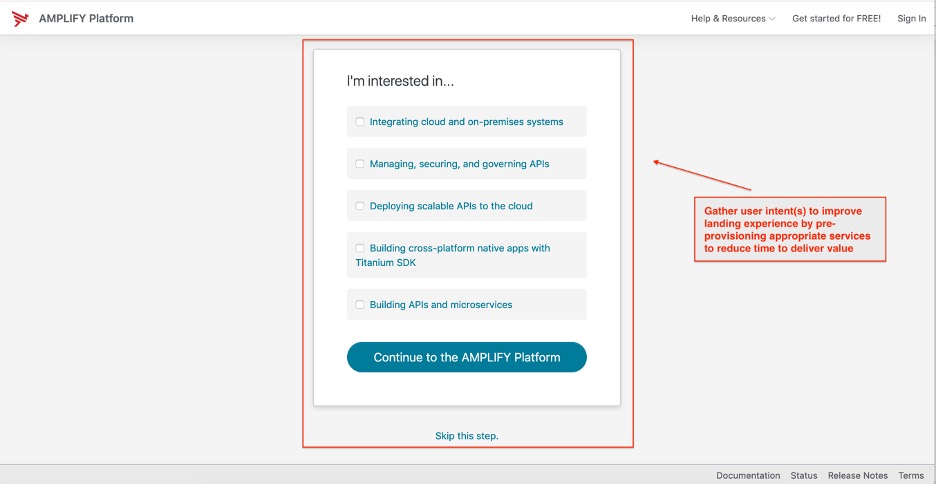Enable Deploying scalable APIs to the cloud

(360, 206)
